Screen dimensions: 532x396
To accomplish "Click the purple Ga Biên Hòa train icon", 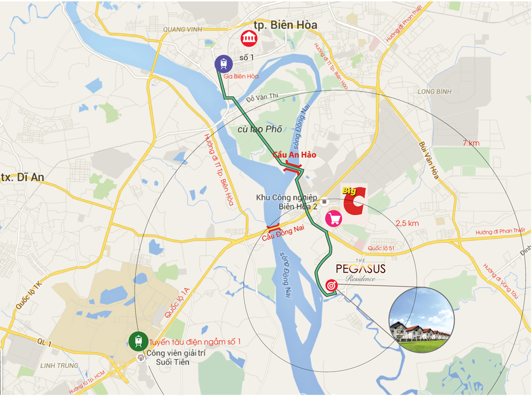I will click(223, 64).
